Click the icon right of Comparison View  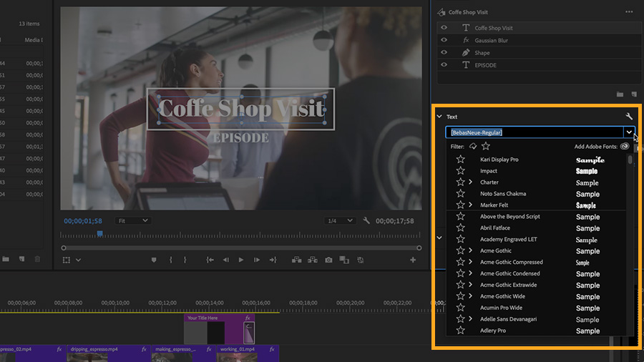click(360, 260)
